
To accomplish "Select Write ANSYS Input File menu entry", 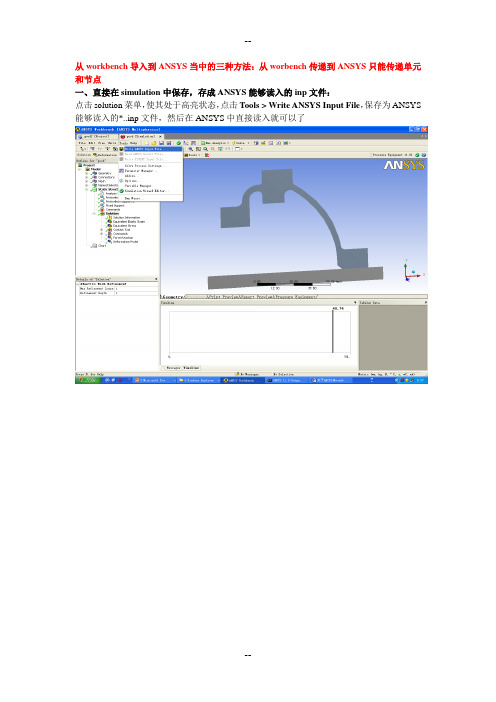I will (x=153, y=149).
